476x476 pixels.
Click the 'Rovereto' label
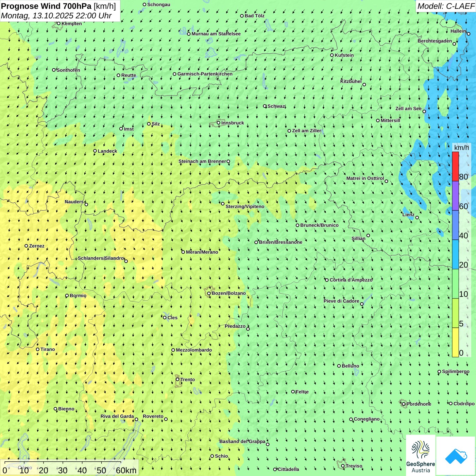(x=153, y=416)
